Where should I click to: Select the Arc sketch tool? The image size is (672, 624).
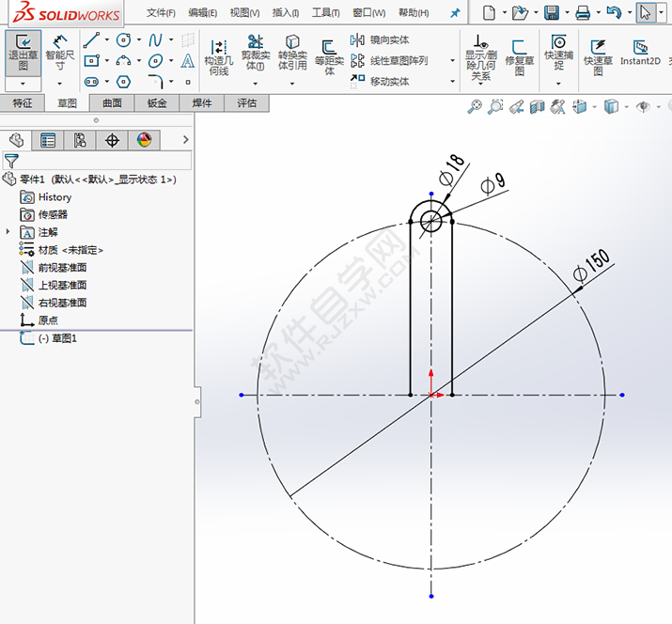(x=123, y=61)
